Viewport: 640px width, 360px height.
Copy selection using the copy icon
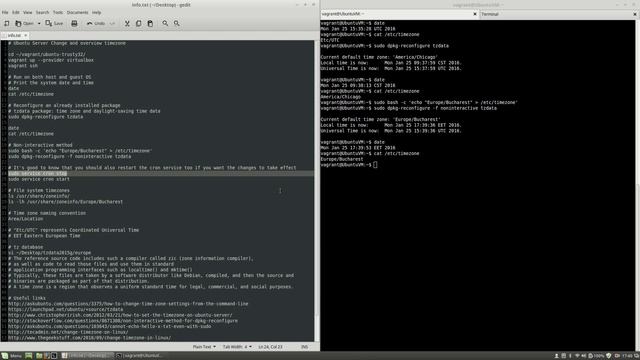pos(138,23)
